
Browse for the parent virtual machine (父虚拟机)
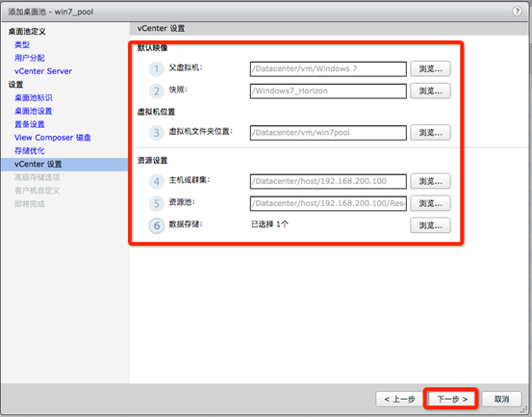(x=430, y=69)
